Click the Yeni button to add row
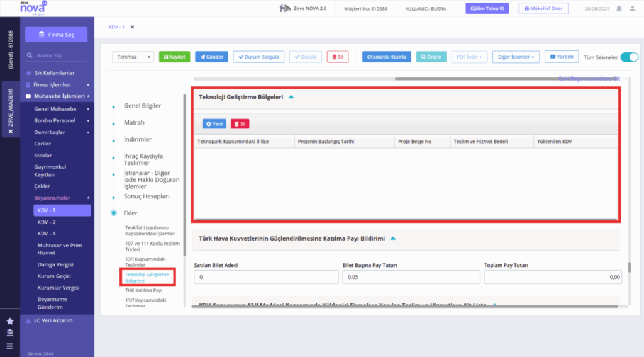 [x=214, y=124]
